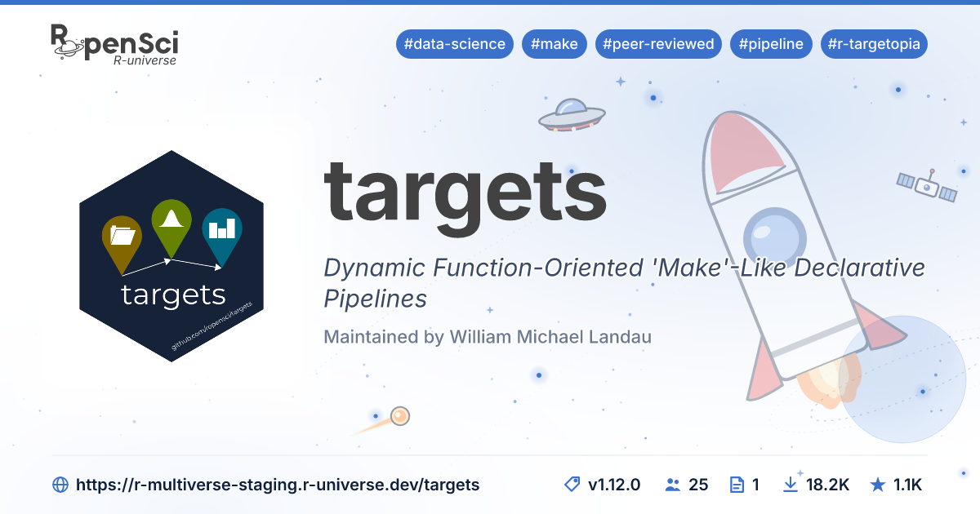Click the UFO illustration

coord(572,114)
